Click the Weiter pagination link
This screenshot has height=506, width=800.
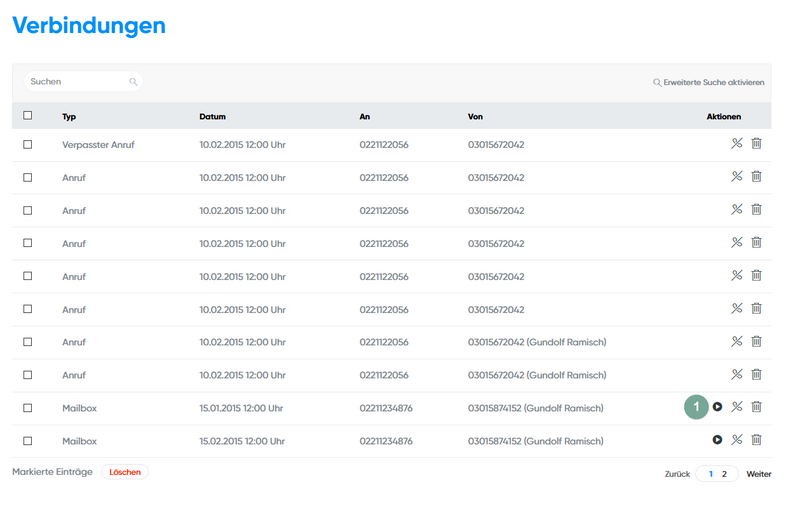click(x=758, y=474)
